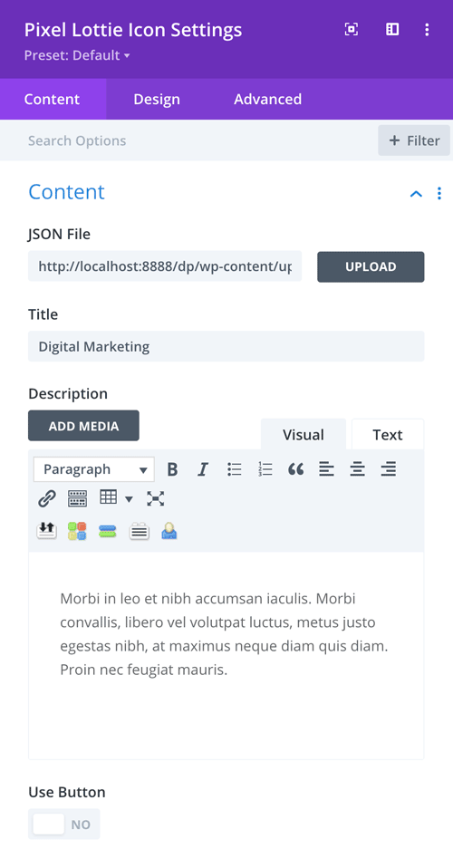
Task: Insert a link with the chain icon
Action: 46,498
